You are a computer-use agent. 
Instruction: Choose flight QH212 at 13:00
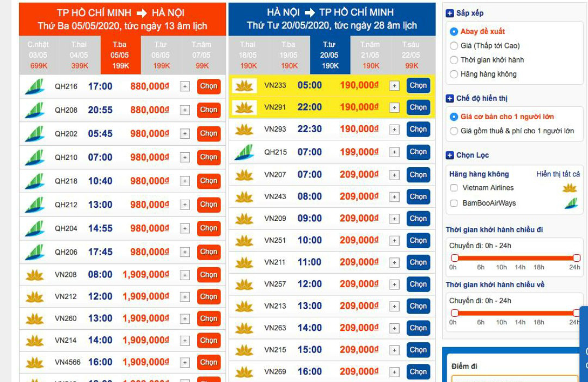[x=209, y=204]
